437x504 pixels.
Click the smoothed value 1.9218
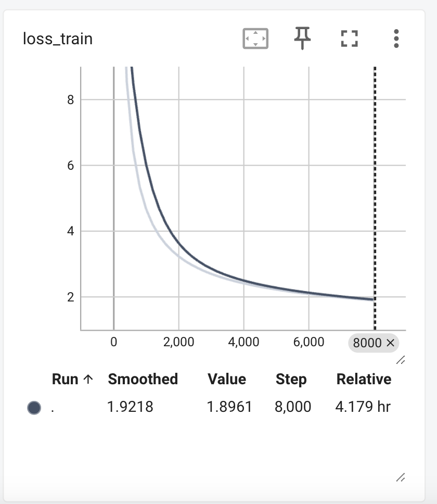[130, 407]
